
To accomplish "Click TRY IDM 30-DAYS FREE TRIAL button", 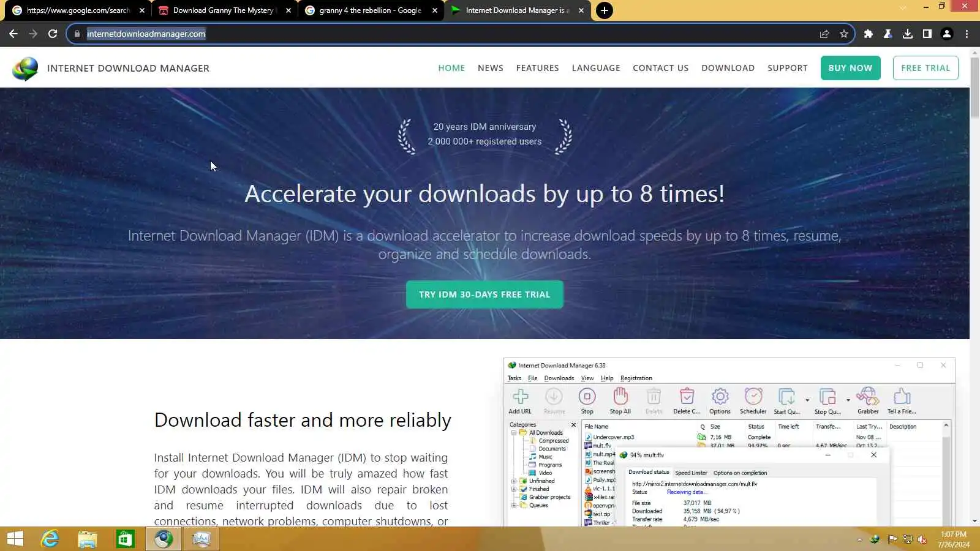I will [484, 294].
